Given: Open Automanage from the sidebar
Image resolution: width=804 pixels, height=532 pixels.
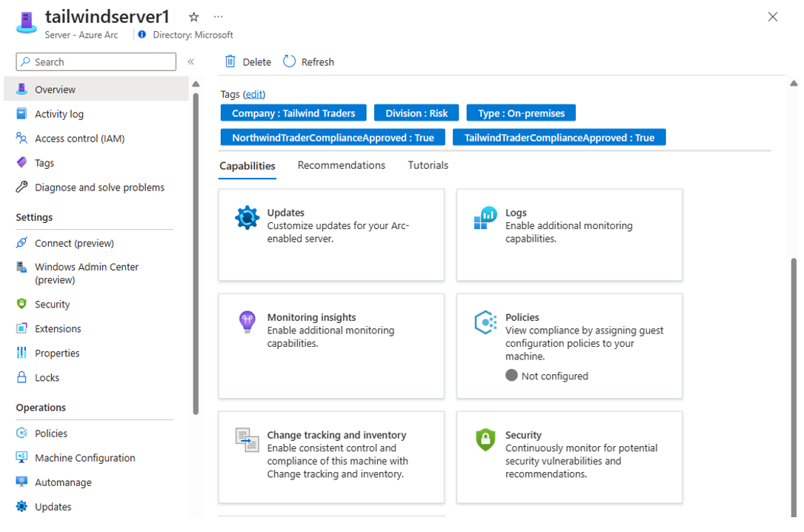Looking at the screenshot, I should pyautogui.click(x=63, y=482).
